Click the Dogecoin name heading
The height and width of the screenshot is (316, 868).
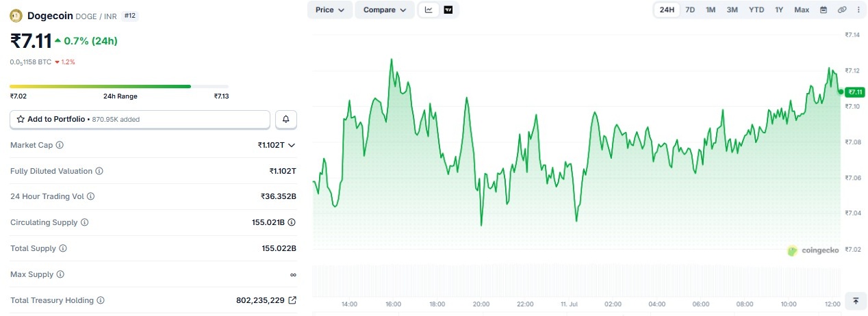click(50, 15)
